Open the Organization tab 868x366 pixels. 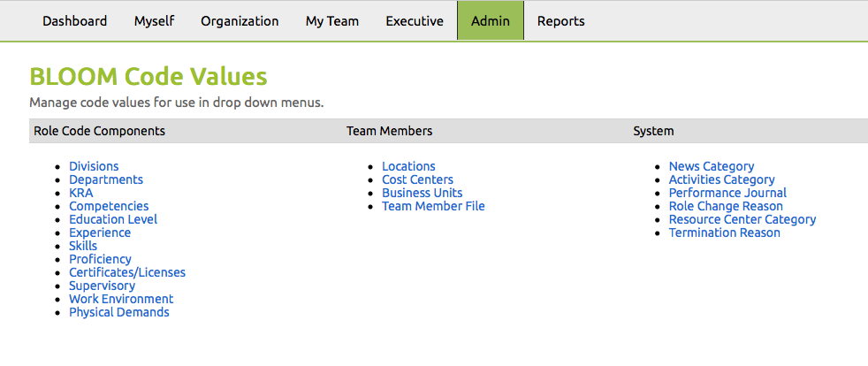(240, 21)
